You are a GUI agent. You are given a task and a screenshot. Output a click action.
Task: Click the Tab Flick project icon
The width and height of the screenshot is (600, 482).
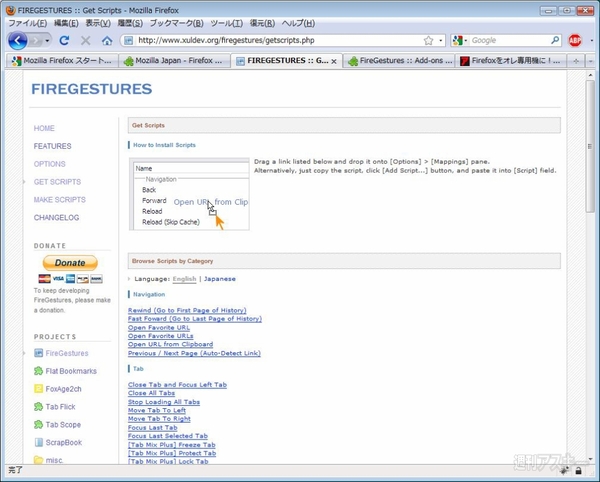tap(38, 407)
